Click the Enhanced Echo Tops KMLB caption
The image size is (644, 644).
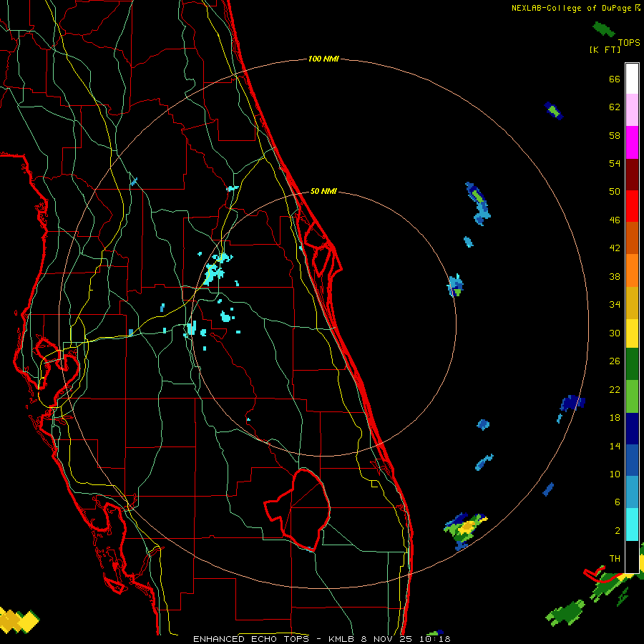click(x=321, y=639)
